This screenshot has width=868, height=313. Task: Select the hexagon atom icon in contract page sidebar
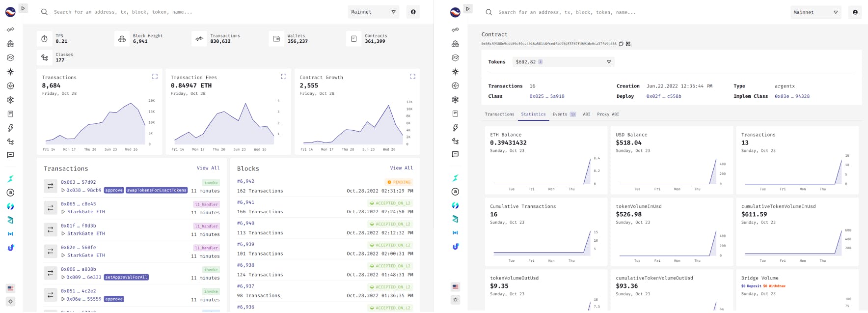[x=455, y=100]
